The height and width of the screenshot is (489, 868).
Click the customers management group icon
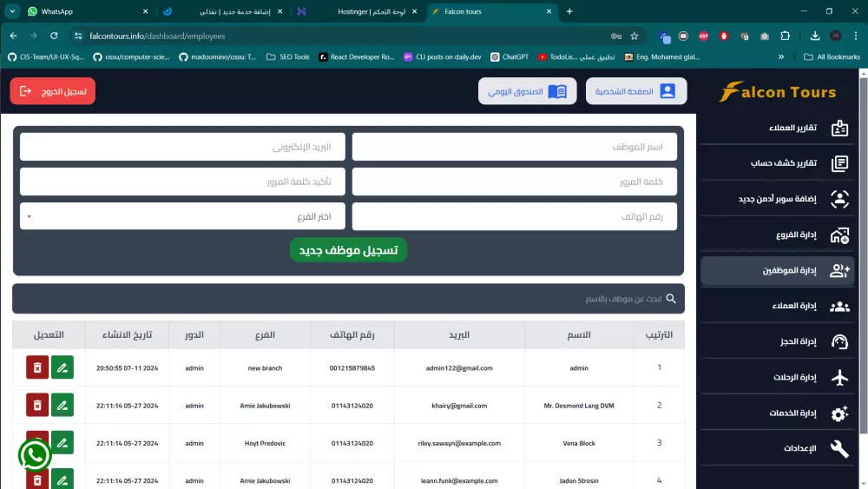pos(839,307)
